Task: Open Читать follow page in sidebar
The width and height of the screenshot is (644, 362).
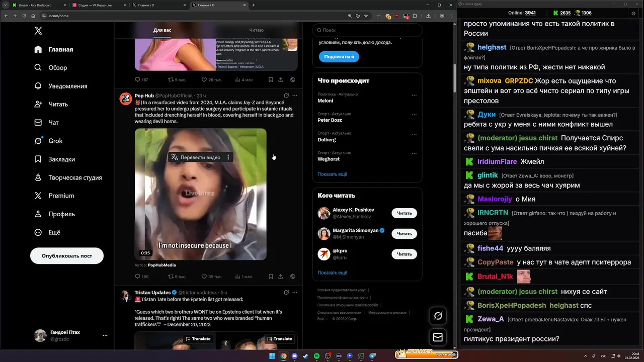Action: click(51, 104)
